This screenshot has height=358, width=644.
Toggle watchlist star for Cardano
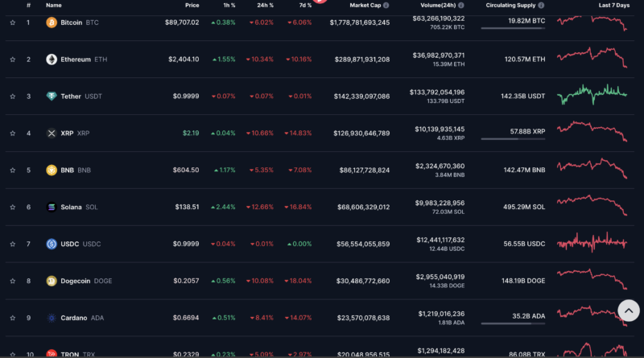pyautogui.click(x=13, y=318)
